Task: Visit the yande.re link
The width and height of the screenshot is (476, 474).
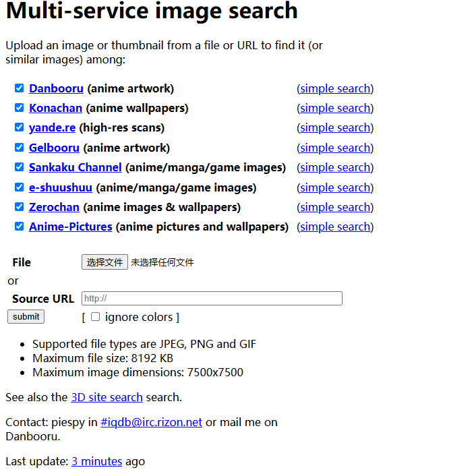Action: point(52,127)
